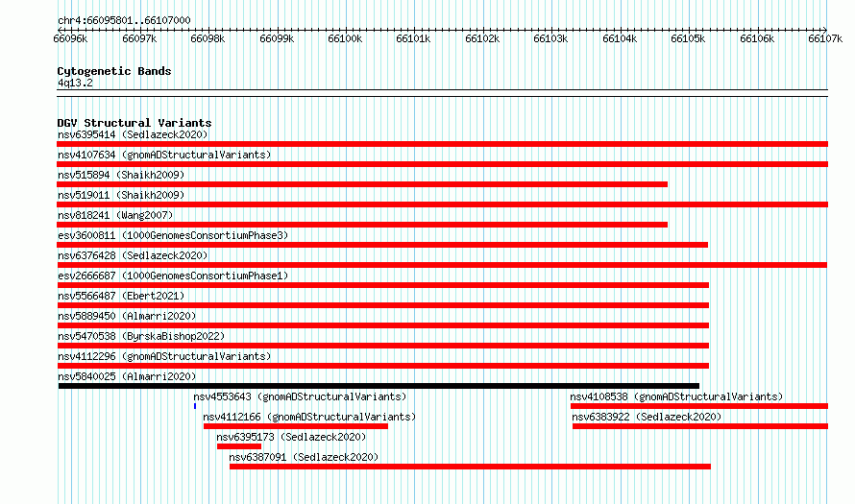The image size is (855, 504).
Task: Open variant label nsv4553643 (gnomADStructuralVariants)
Action: click(x=300, y=396)
